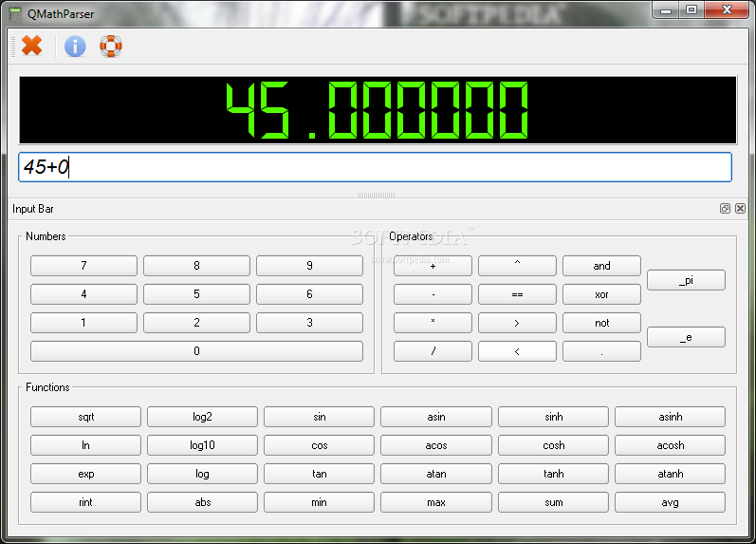Image resolution: width=756 pixels, height=544 pixels.
Task: Insert the max function
Action: (x=436, y=502)
